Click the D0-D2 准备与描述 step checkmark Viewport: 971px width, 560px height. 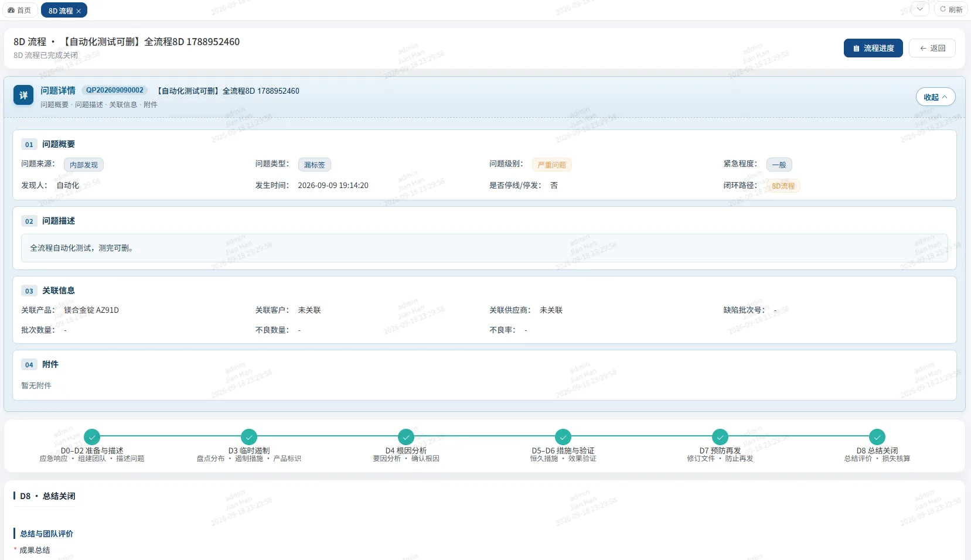[x=92, y=437]
